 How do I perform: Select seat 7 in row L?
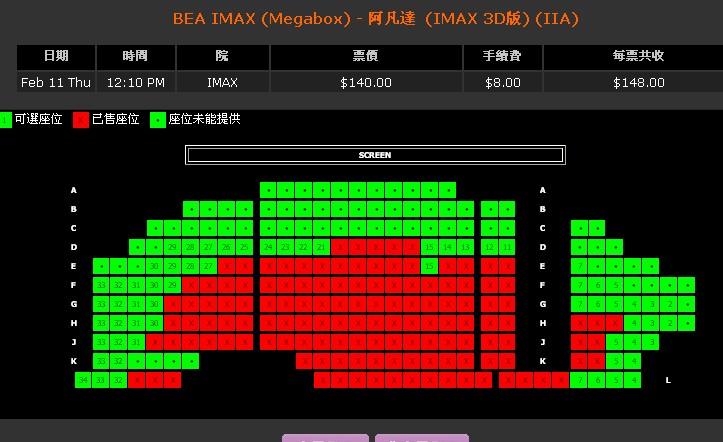[580, 380]
